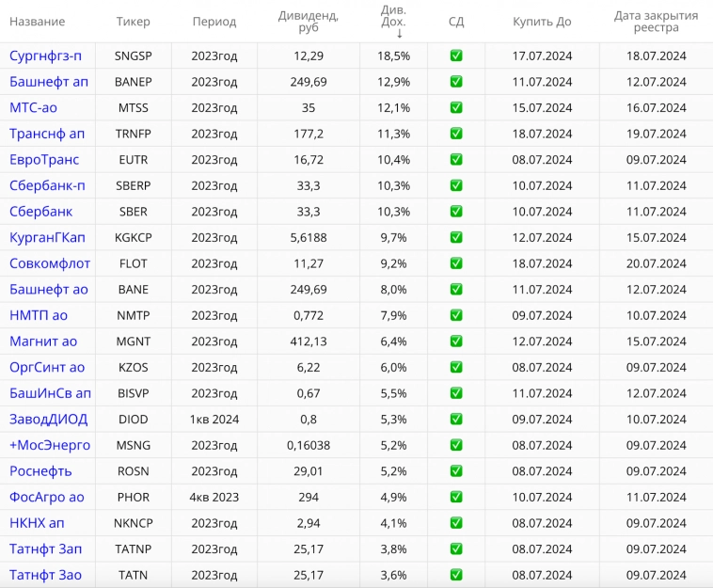Sort by Див. Дох. column arrow
Image resolution: width=713 pixels, height=588 pixels.
tap(399, 34)
